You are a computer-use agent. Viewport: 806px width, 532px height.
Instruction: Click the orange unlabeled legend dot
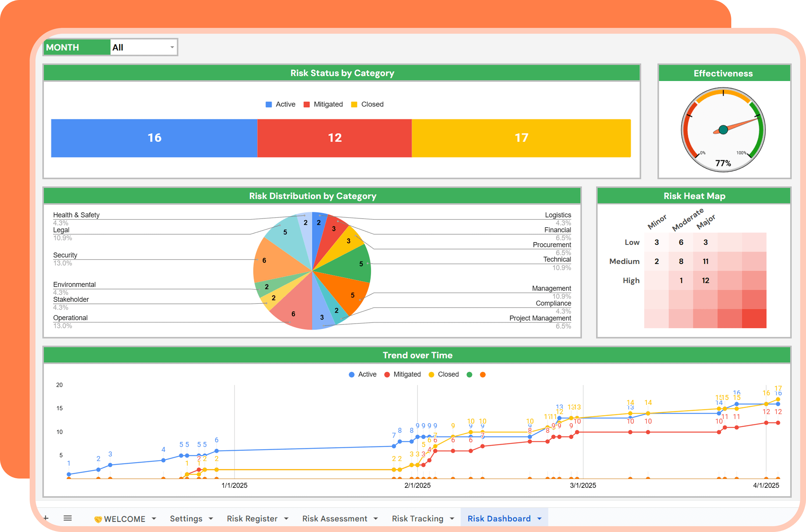483,375
